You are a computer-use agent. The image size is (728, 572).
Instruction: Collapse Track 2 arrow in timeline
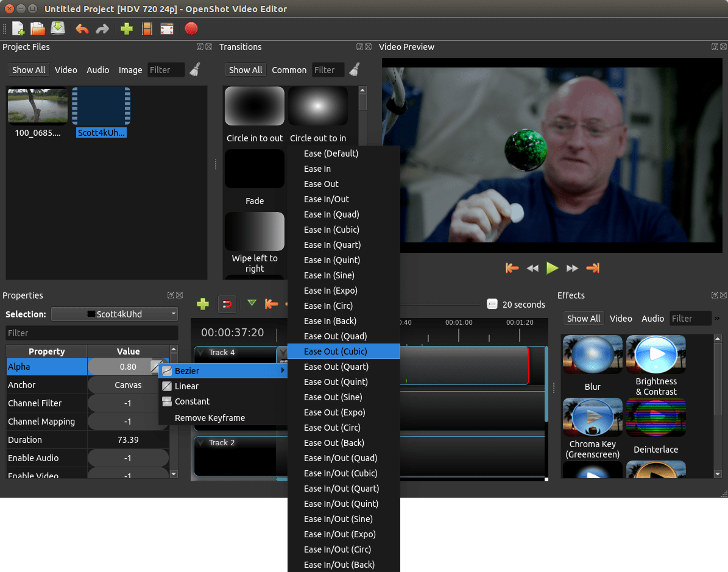click(x=200, y=442)
